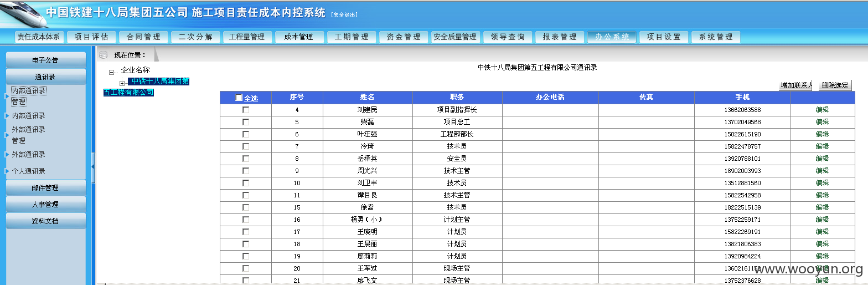Open the 资金管理 menu
This screenshot has width=868, height=285.
click(404, 37)
